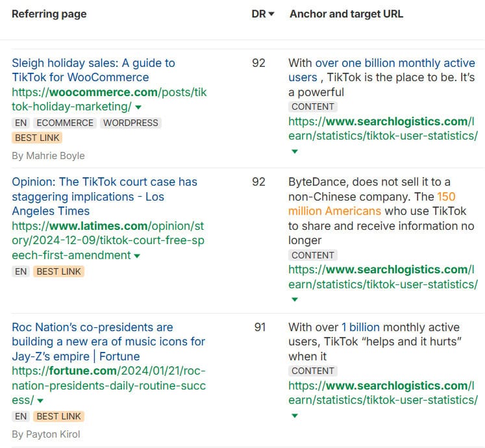485x448 pixels.
Task: Expand arrow below target URL in Los Angeles Times row
Action: 295,299
